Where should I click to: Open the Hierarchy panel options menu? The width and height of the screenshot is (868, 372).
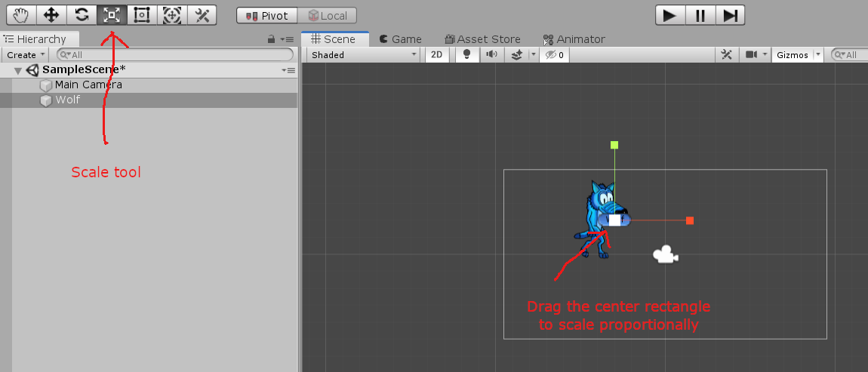(287, 39)
